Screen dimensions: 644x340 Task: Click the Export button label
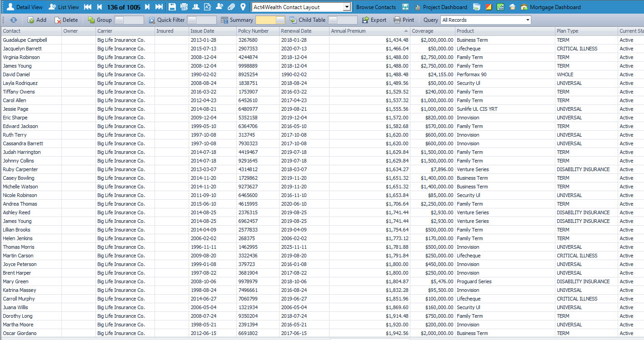click(379, 20)
